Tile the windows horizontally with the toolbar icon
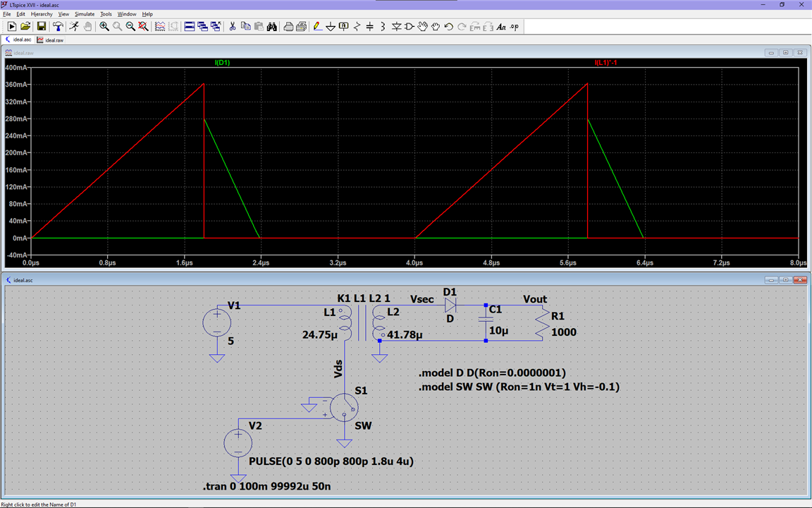 click(x=189, y=27)
